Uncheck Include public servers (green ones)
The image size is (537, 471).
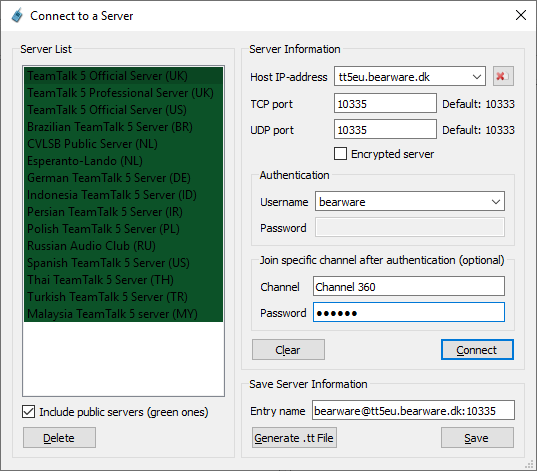click(28, 412)
